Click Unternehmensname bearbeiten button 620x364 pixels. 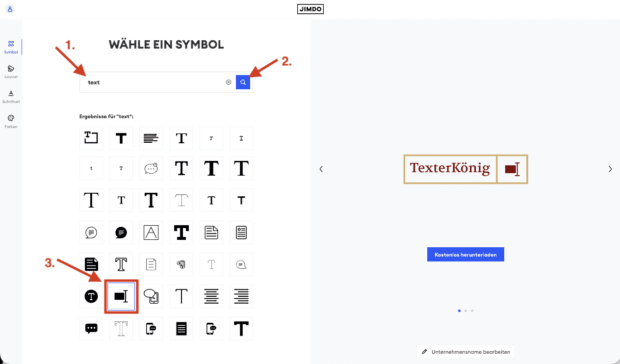click(465, 352)
